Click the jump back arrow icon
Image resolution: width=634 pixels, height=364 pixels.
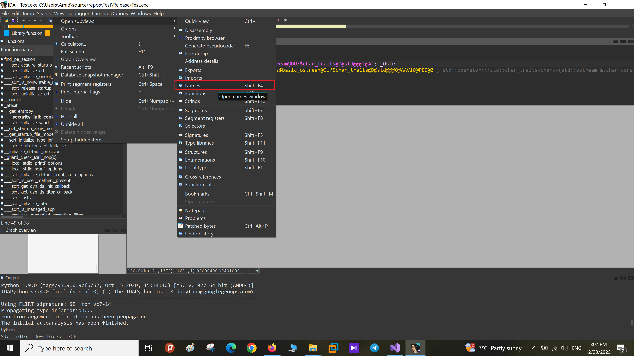(24, 20)
